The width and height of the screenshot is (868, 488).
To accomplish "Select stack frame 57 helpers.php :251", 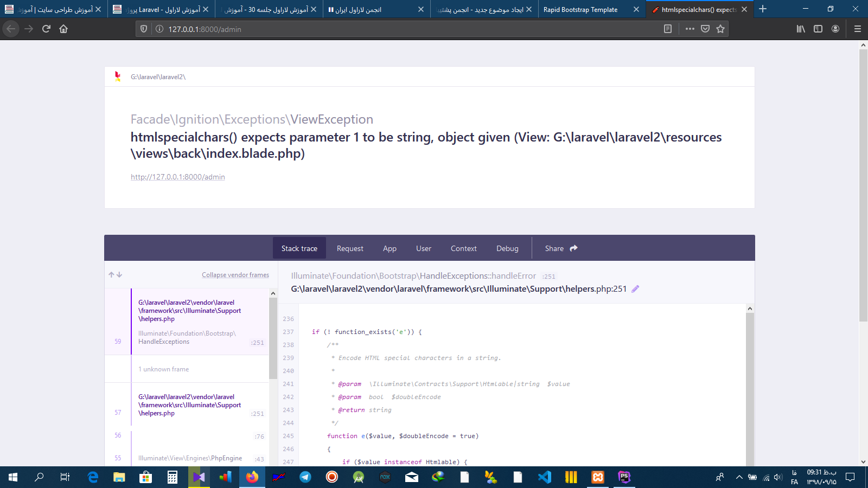I will 187,405.
